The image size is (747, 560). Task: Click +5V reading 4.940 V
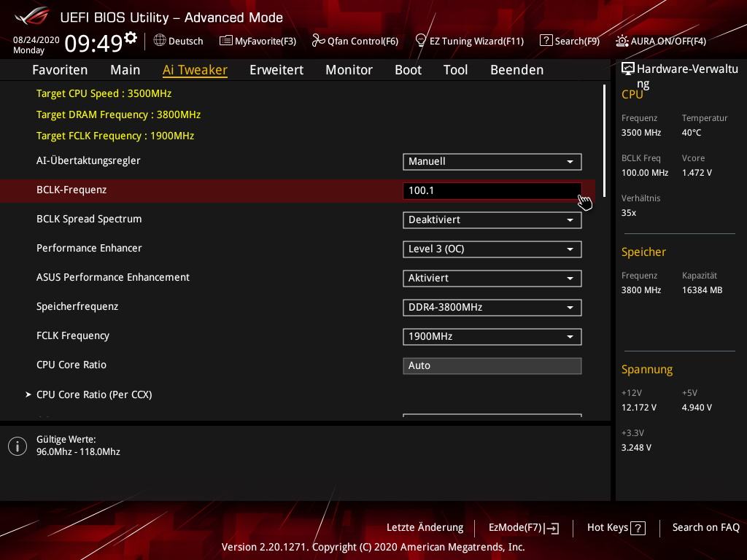click(697, 408)
